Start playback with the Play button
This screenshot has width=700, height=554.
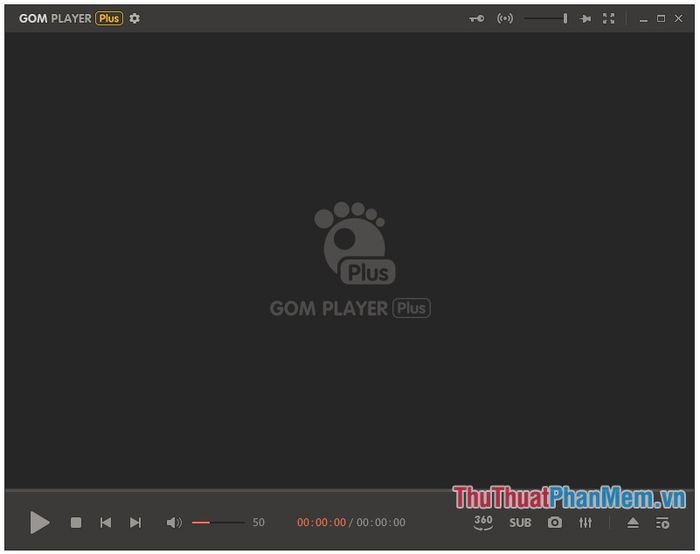coord(39,522)
